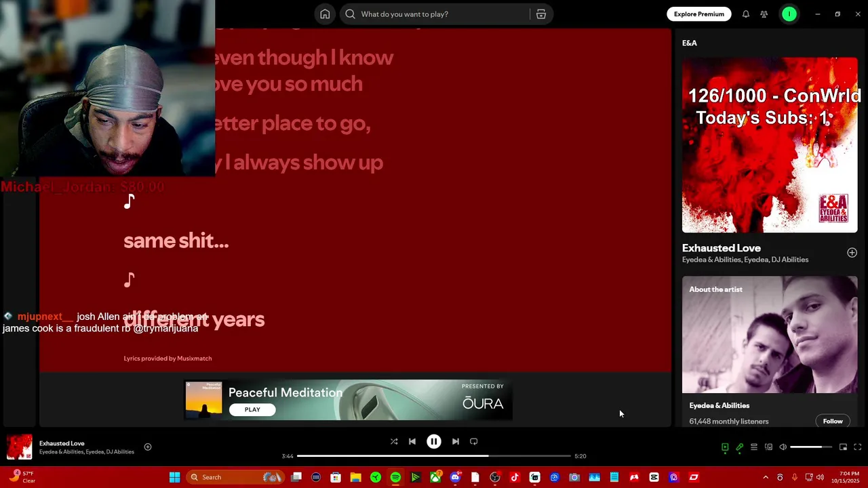The height and width of the screenshot is (488, 868).
Task: Follow Eyedea & Abilities
Action: (x=833, y=422)
